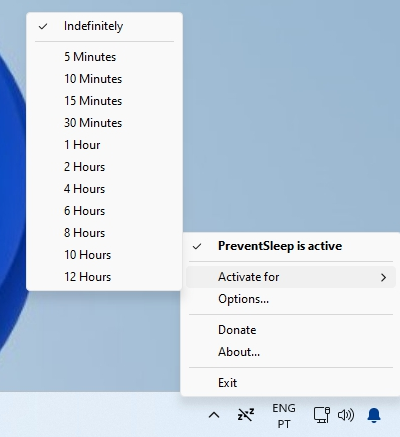Activate for 2 Hours

(104, 167)
